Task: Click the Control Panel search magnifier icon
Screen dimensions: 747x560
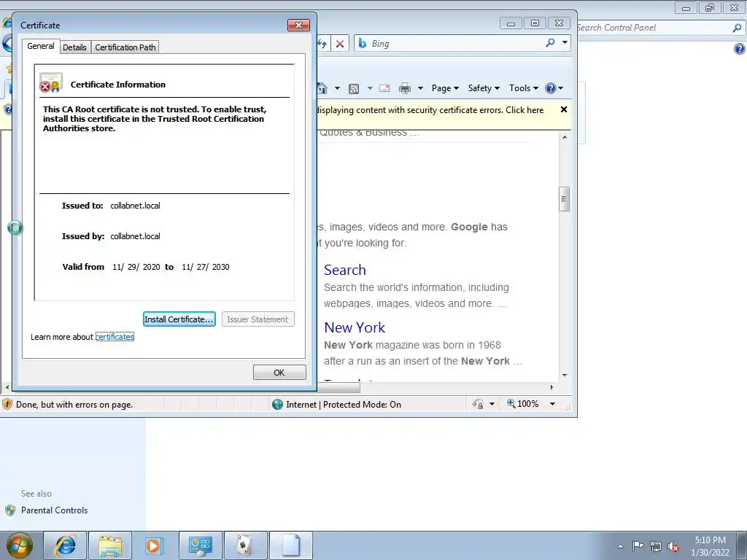Action: click(737, 28)
